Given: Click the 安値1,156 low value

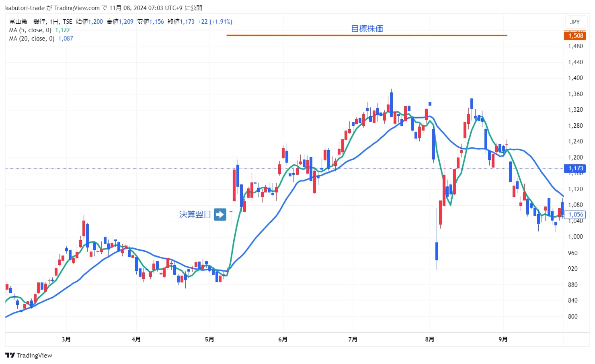Looking at the screenshot, I should 150,22.
